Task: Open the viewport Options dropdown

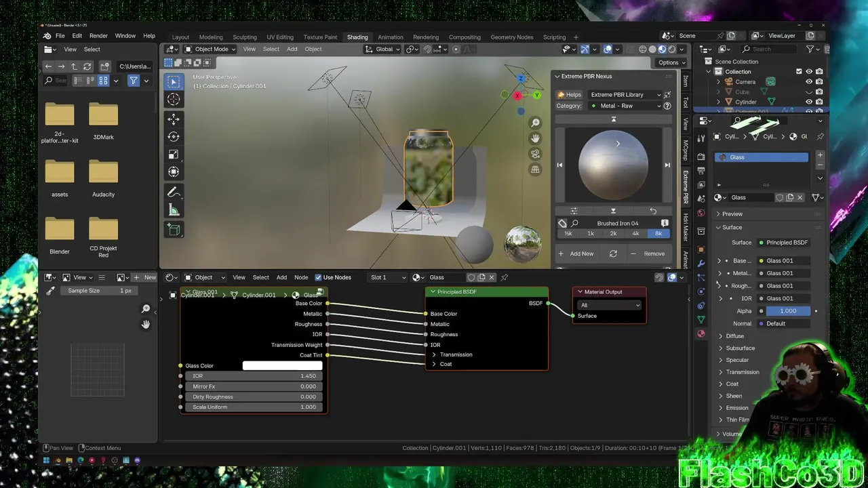Action: (672, 62)
